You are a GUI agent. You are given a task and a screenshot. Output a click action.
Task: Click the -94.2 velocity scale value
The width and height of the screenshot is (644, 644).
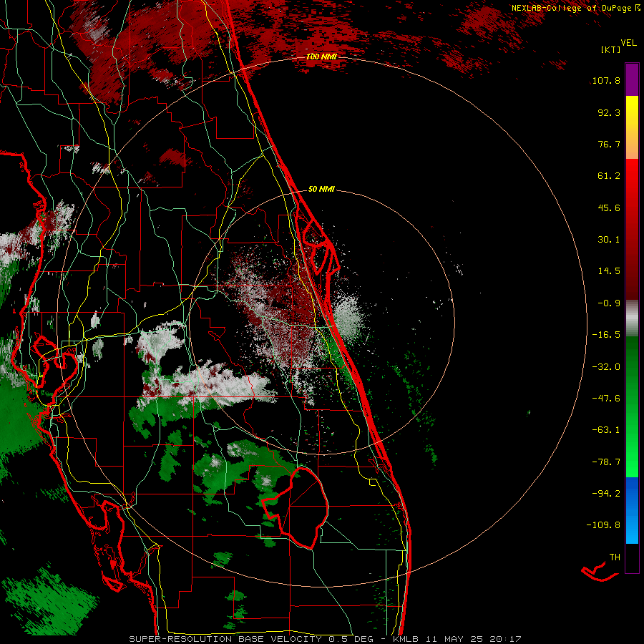click(606, 493)
